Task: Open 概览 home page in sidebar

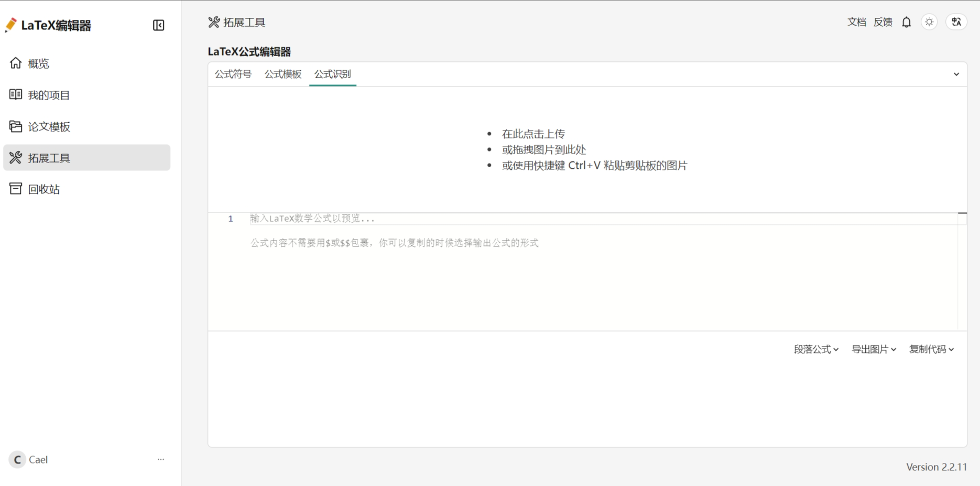Action: coord(38,63)
